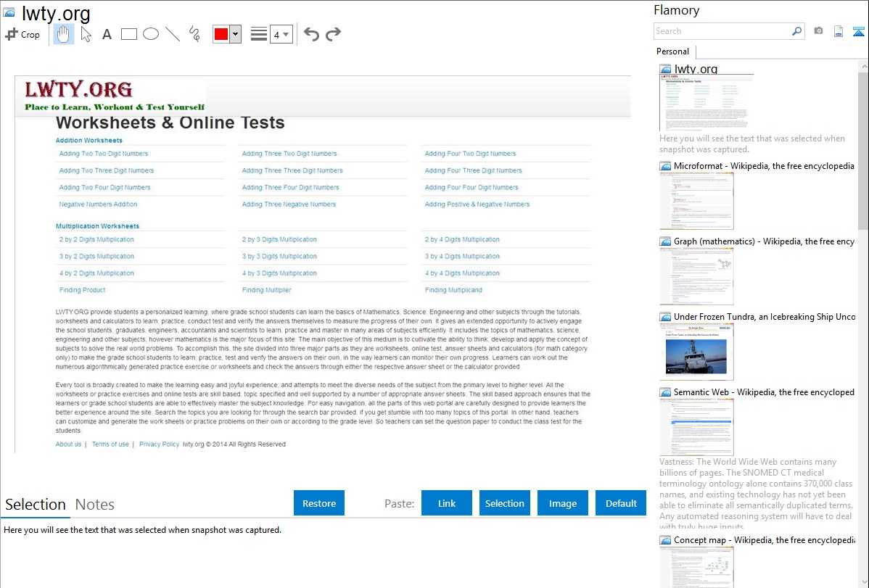Click the redo arrow

[x=333, y=34]
